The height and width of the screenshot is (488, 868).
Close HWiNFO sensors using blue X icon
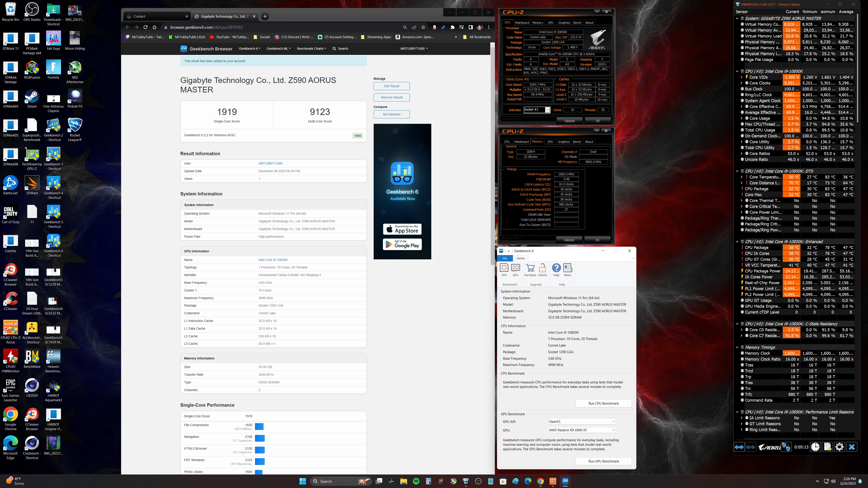(x=851, y=447)
